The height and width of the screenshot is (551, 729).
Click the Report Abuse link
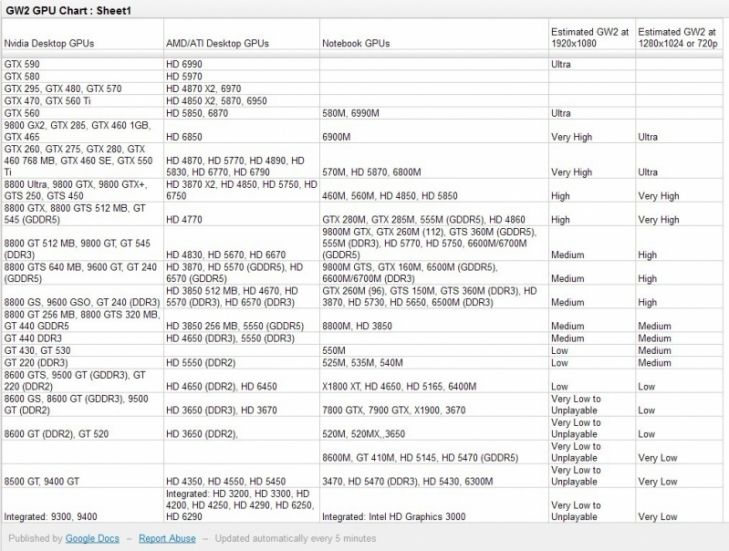[x=167, y=538]
